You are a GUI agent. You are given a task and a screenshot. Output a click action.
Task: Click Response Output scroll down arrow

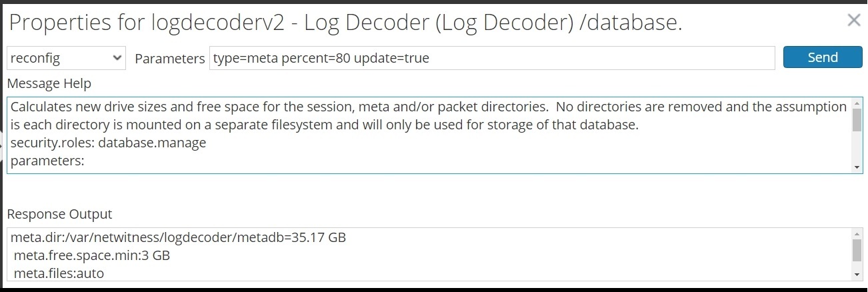pos(857,274)
